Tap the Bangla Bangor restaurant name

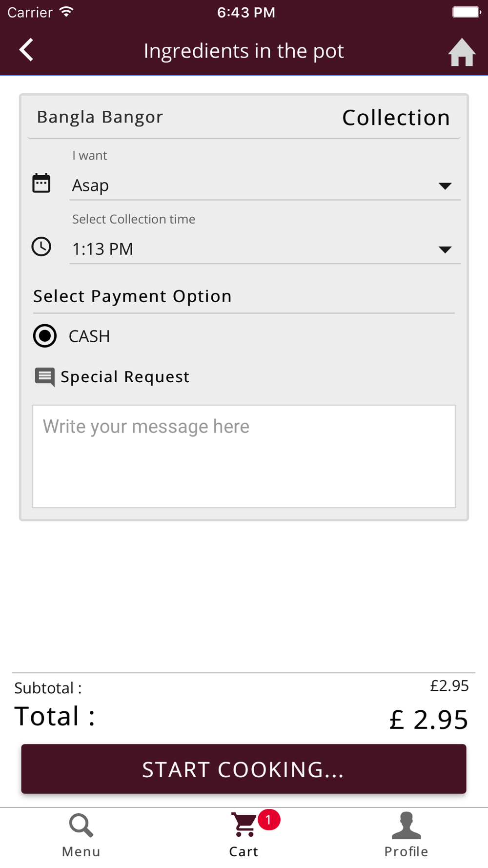pos(100,117)
